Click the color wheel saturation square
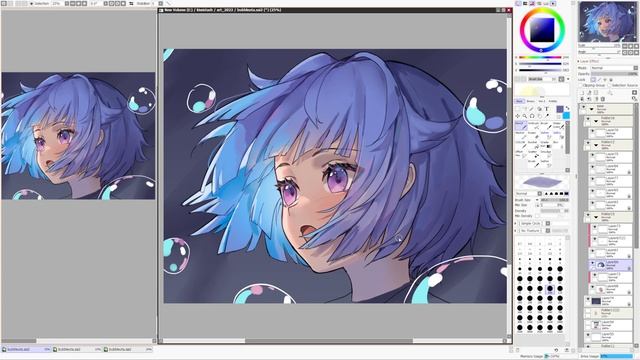 pyautogui.click(x=542, y=30)
